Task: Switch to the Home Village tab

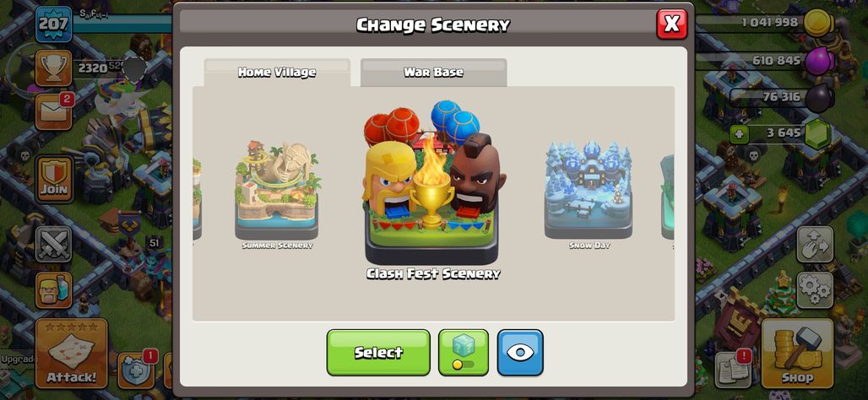Action: pyautogui.click(x=277, y=73)
